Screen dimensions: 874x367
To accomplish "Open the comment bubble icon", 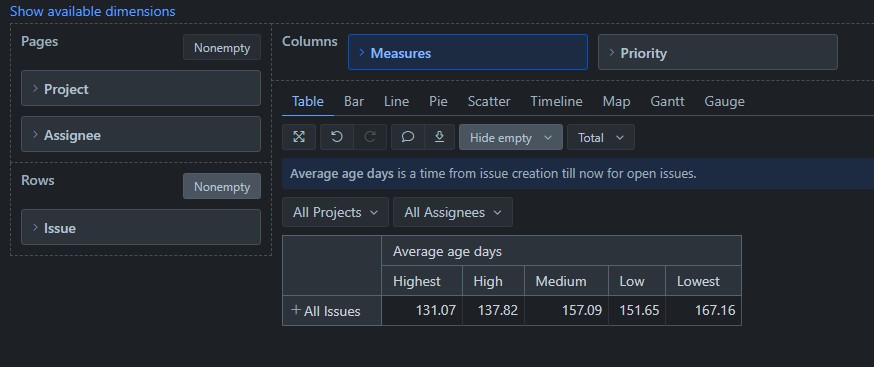I will click(407, 137).
